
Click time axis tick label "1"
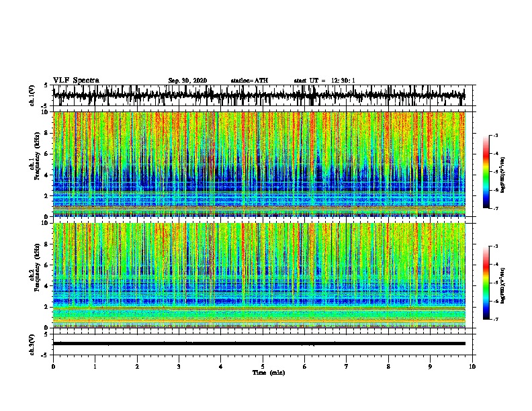point(95,367)
